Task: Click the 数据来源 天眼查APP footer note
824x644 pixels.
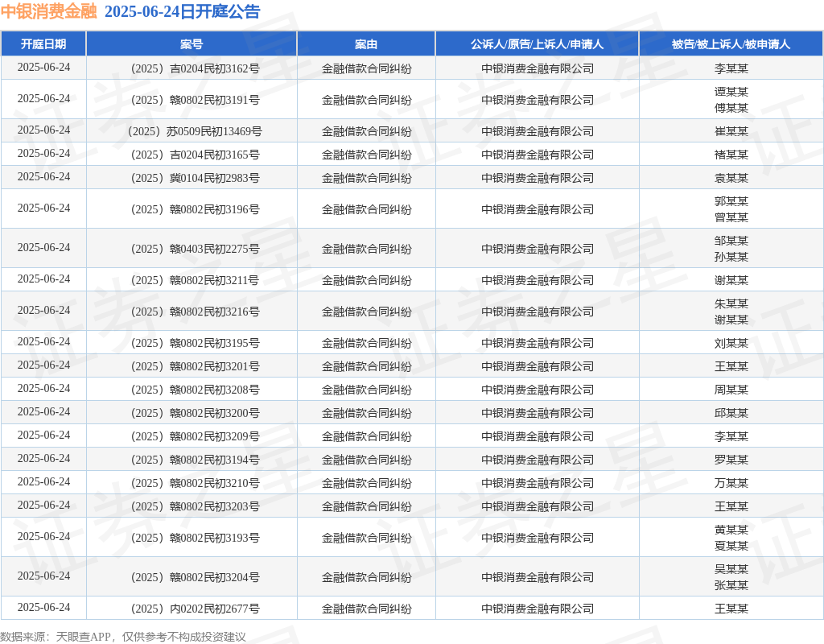Action: click(x=123, y=637)
